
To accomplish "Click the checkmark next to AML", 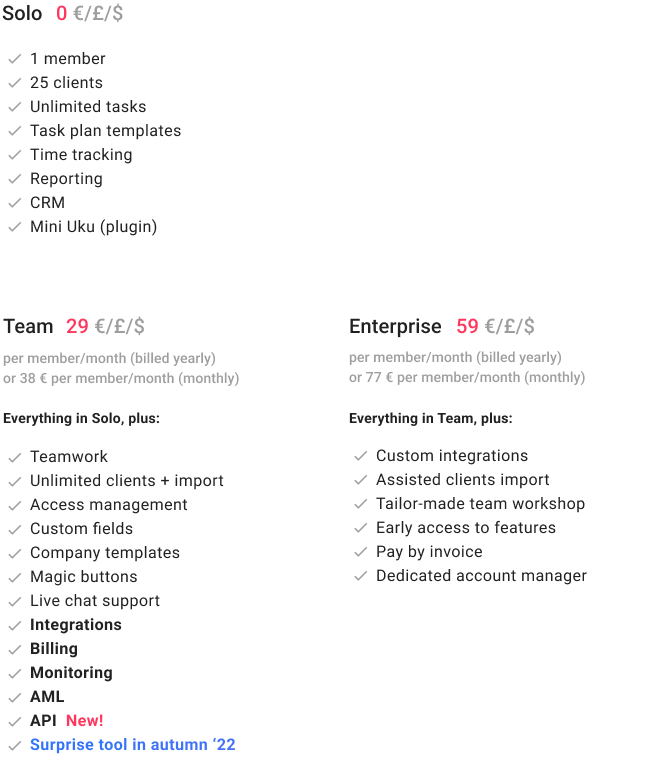I will (x=15, y=697).
